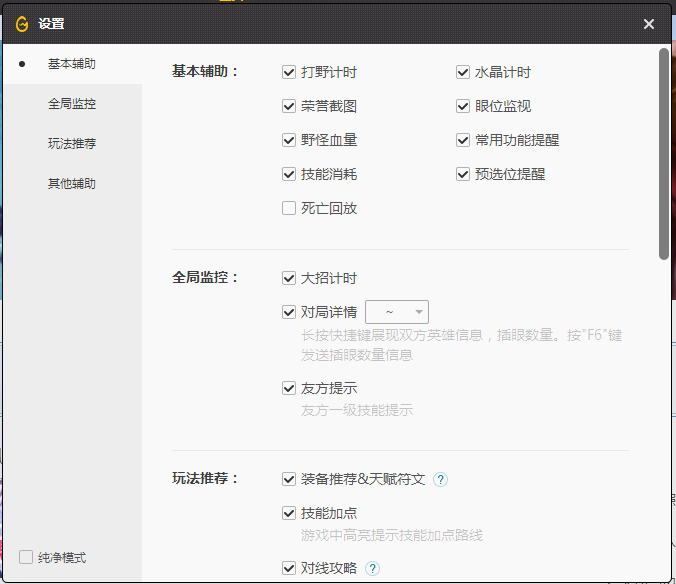Uncheck the 预选位提醒 checkbox
This screenshot has width=676, height=584.
(463, 174)
